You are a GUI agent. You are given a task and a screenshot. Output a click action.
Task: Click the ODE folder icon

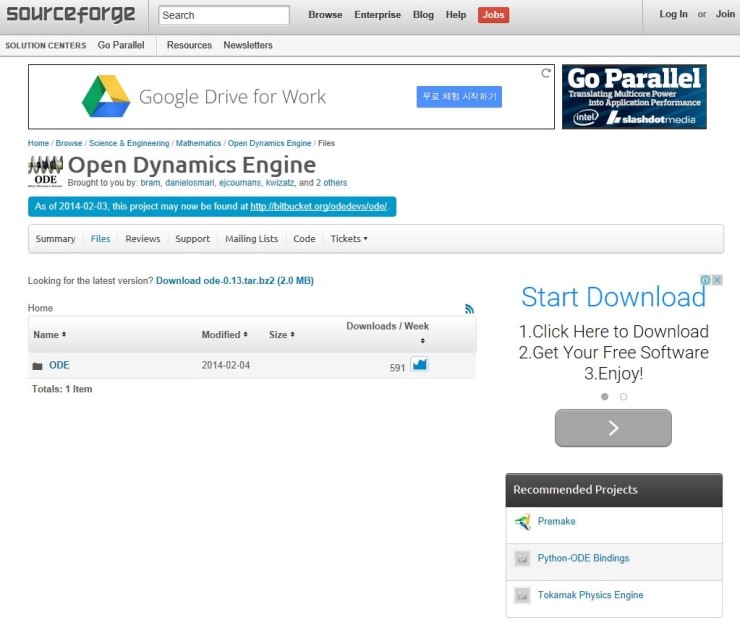click(x=37, y=366)
